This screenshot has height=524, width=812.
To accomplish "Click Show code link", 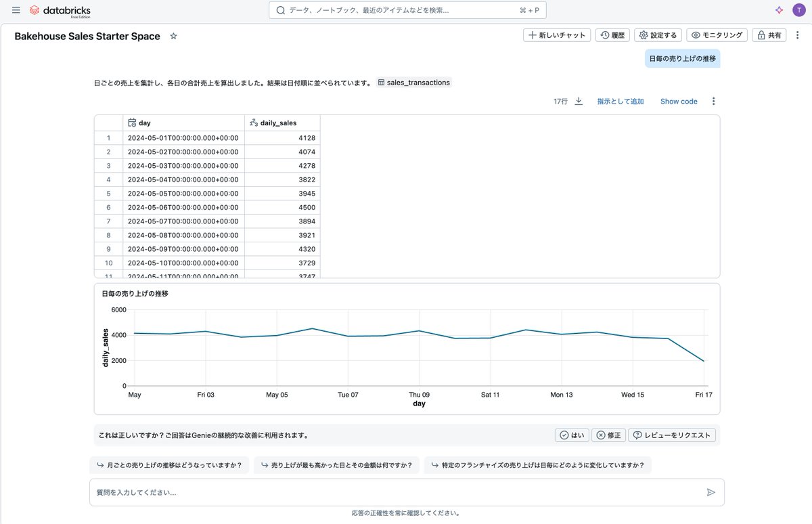I will pyautogui.click(x=678, y=101).
